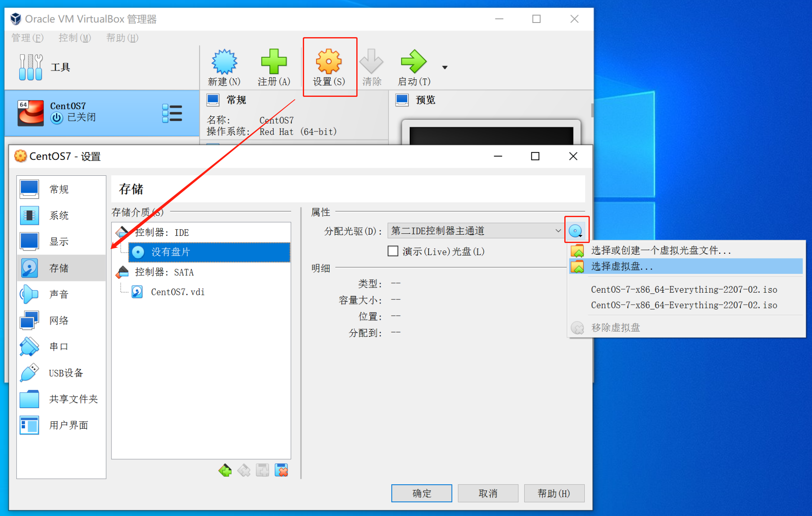812x516 pixels.
Task: Select the IDE controller (控制器: IDE) row
Action: 201,233
